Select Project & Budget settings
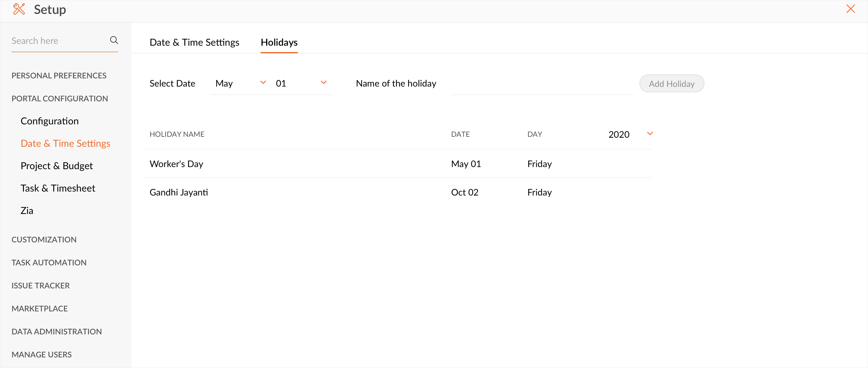The image size is (868, 368). click(57, 166)
